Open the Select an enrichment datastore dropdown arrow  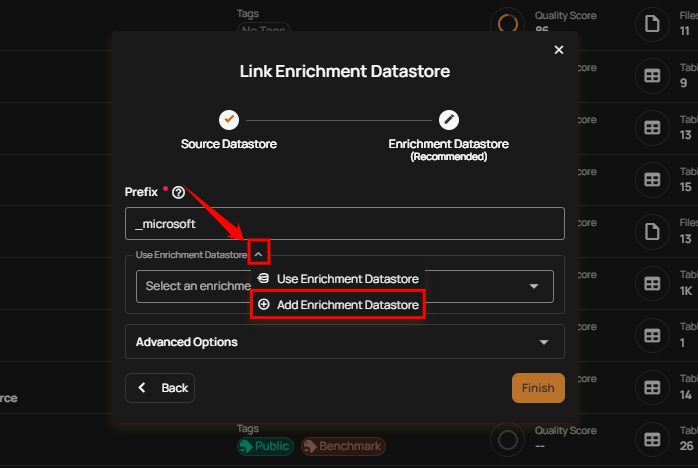pos(533,286)
